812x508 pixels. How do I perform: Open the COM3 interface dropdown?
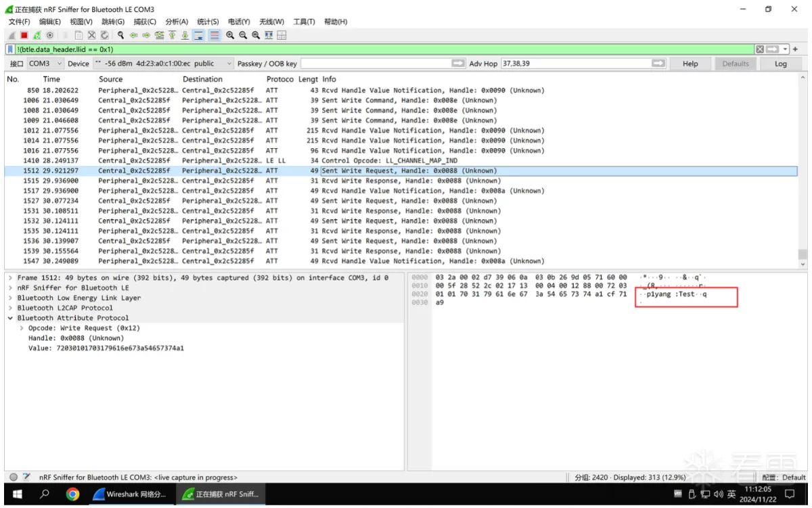45,64
